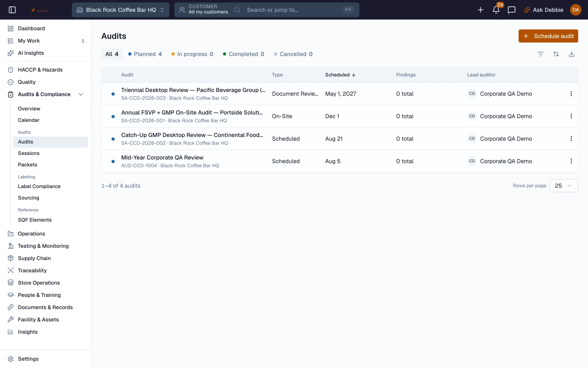Open the chat messages icon
The height and width of the screenshot is (368, 588).
511,10
